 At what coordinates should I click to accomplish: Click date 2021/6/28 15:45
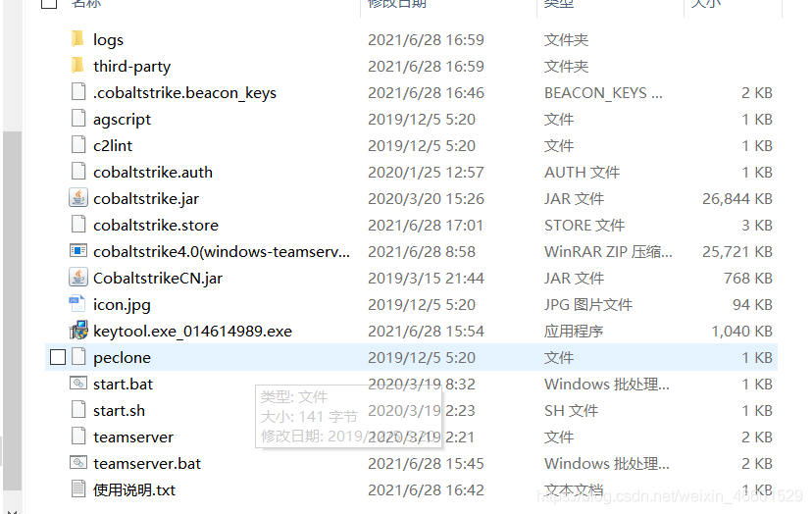pos(426,463)
